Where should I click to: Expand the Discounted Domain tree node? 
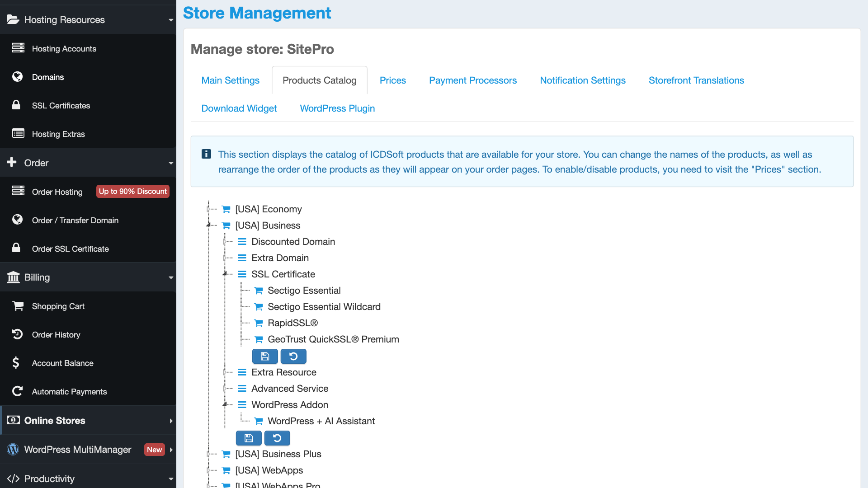pos(225,242)
